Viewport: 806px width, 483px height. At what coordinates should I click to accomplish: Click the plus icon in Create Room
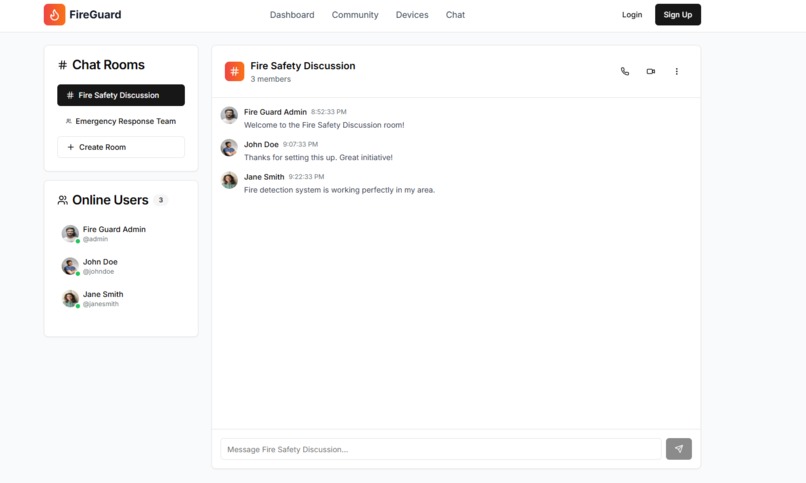(x=71, y=147)
